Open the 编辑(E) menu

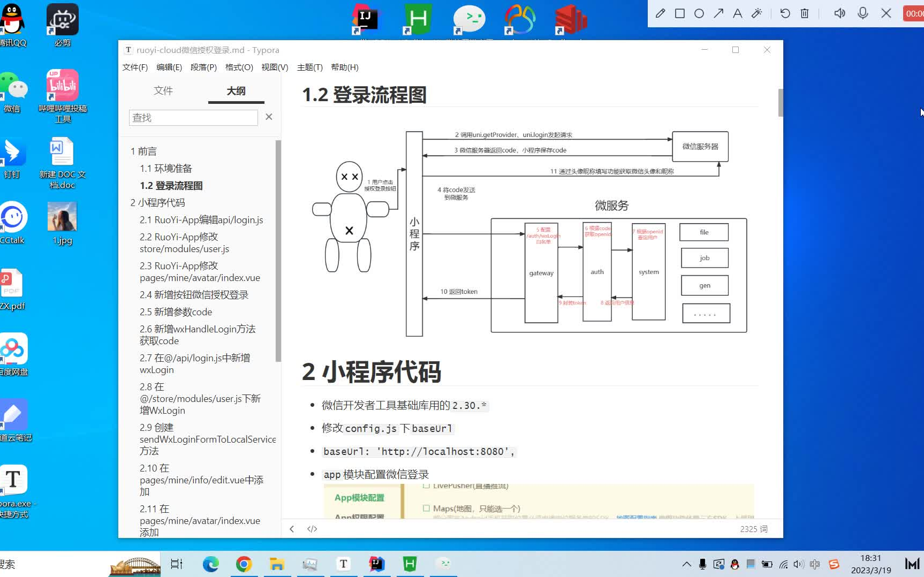click(169, 67)
